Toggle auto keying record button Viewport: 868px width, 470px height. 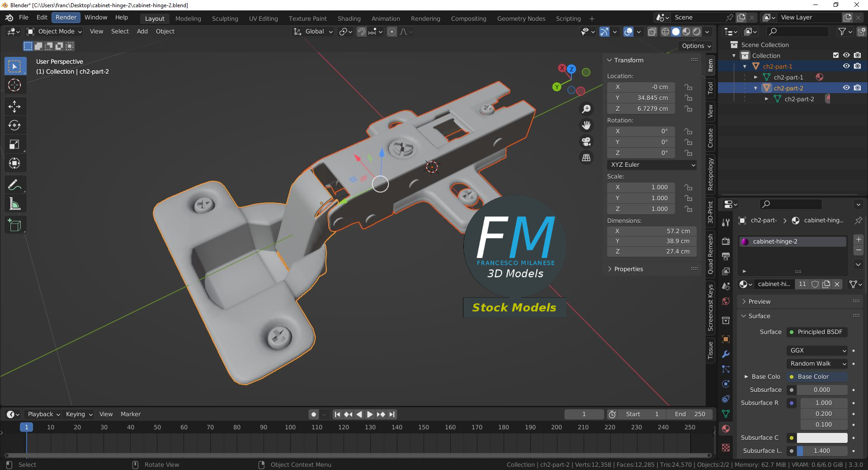pos(314,414)
